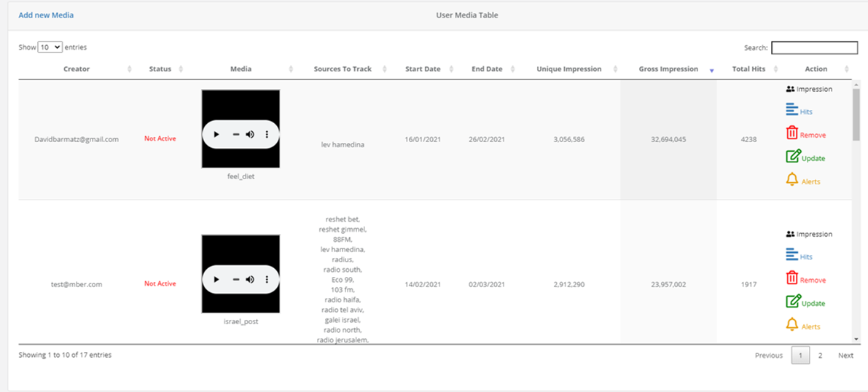Sort table by Status column
868x392 pixels.
click(160, 69)
